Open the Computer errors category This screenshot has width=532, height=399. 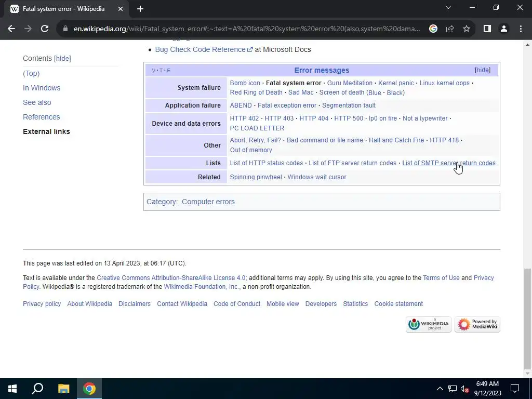coord(208,202)
